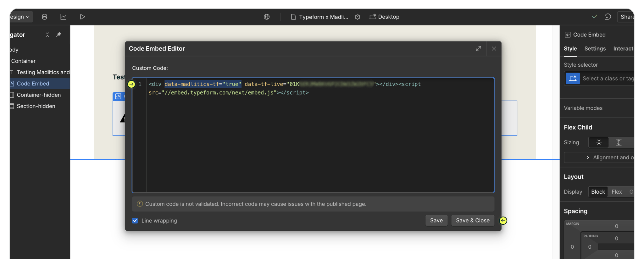Click into the custom code editor area
Image resolution: width=644 pixels, height=259 pixels.
point(313,135)
